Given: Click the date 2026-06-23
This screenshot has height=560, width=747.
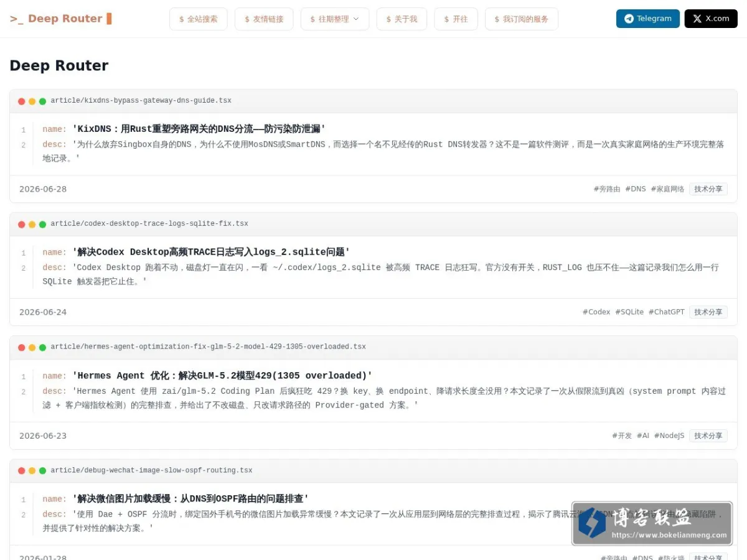Looking at the screenshot, I should coord(43,436).
